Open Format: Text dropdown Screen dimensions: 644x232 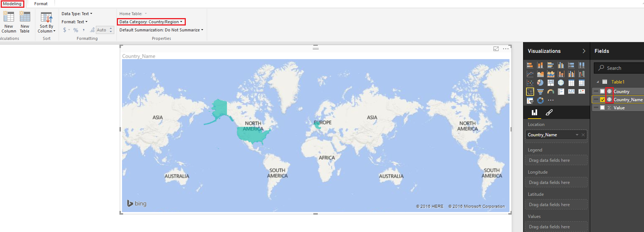coord(74,22)
